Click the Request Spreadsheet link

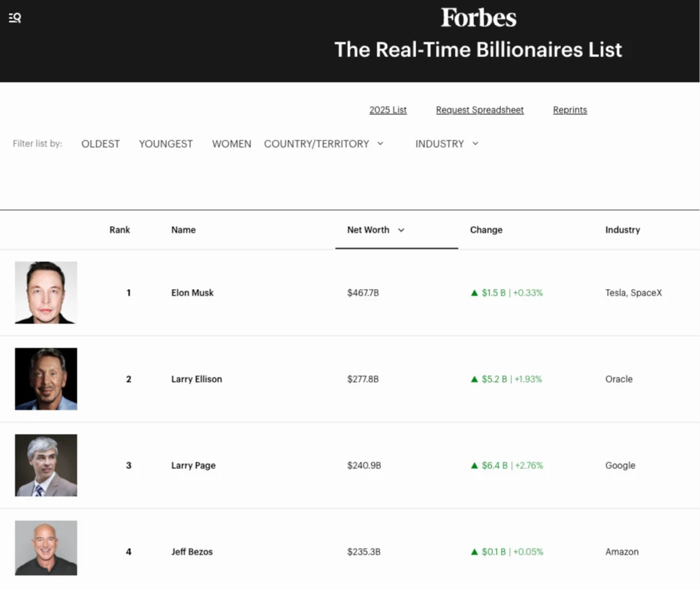pyautogui.click(x=480, y=110)
